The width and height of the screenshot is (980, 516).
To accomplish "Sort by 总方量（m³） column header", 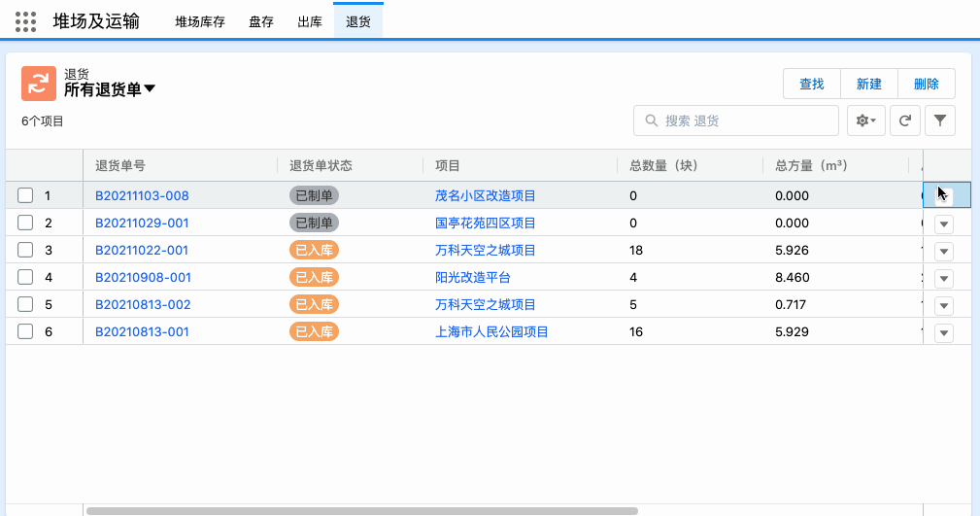I will click(x=811, y=166).
